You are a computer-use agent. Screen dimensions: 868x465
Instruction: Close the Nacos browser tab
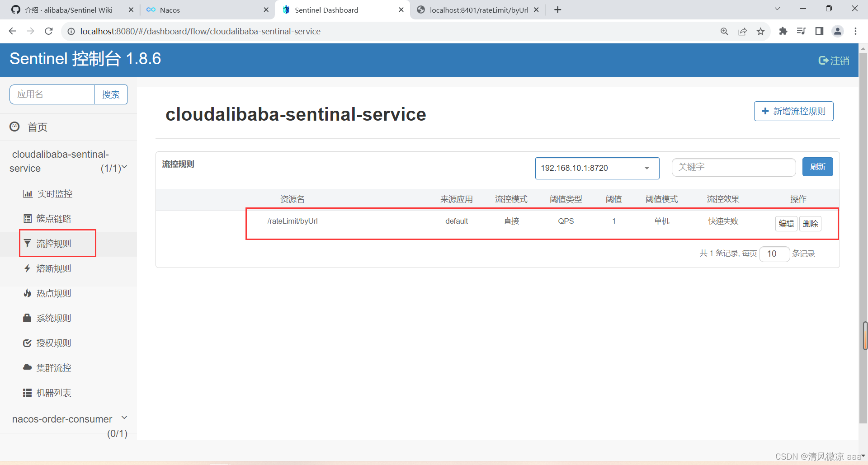266,9
